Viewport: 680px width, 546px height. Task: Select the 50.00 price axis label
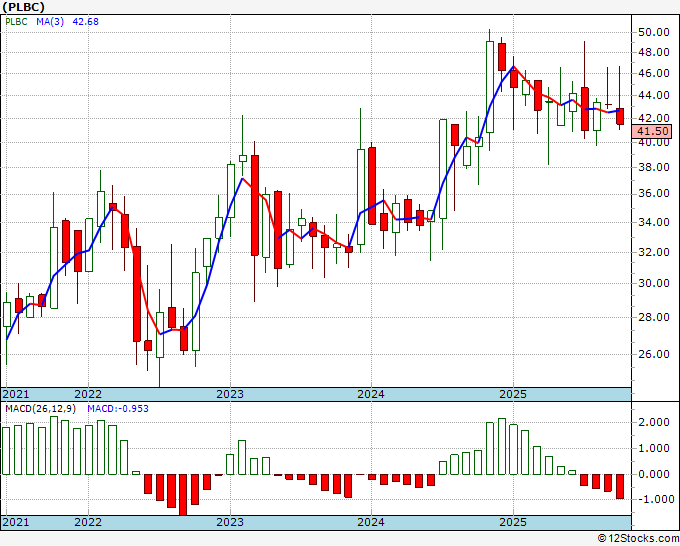[653, 32]
